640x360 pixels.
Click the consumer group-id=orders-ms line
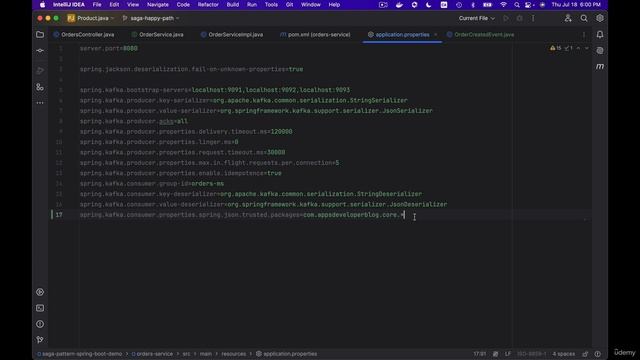(x=152, y=184)
